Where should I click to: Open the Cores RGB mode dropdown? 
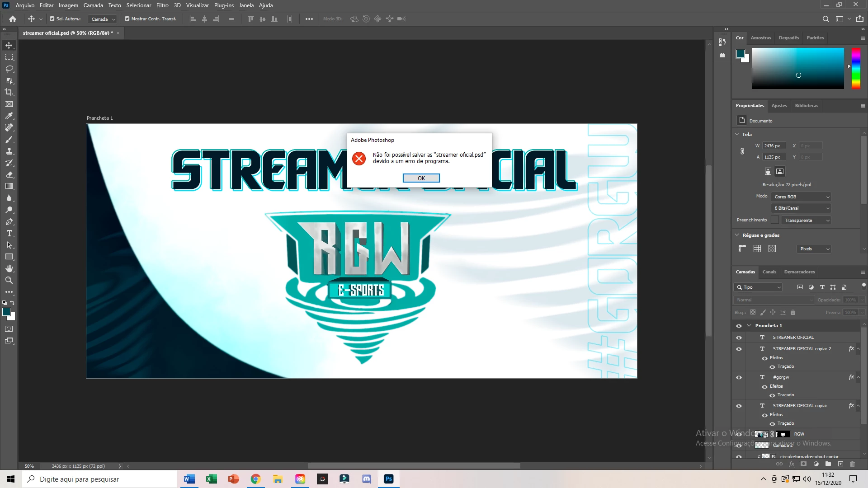(801, 197)
